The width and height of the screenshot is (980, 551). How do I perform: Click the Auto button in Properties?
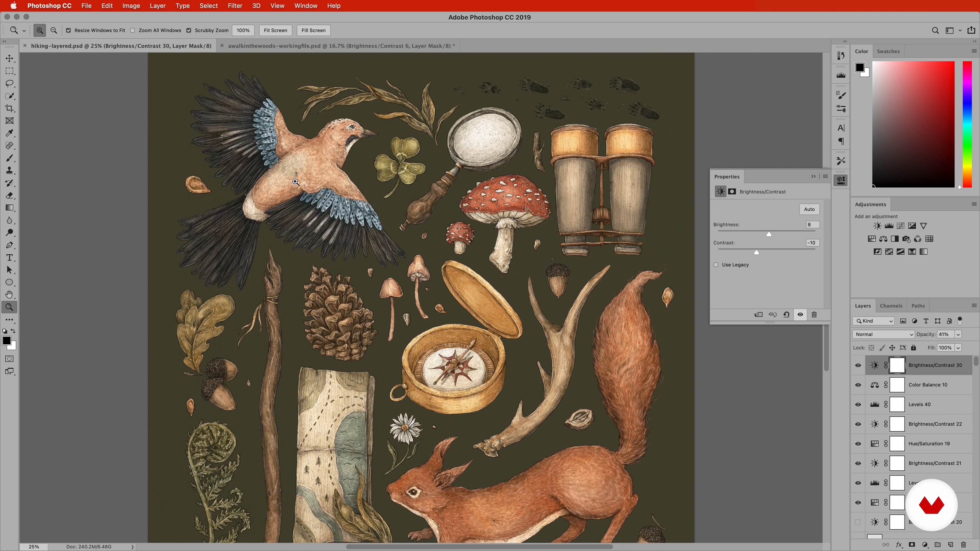(809, 209)
